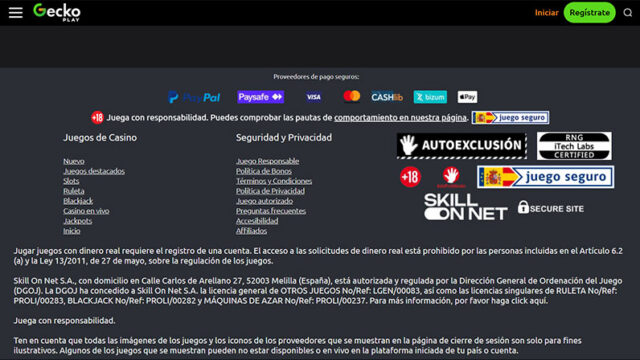Viewport: 640px width, 360px height.
Task: Click 'Proveedores de pago seguros' text
Action: coord(316,77)
